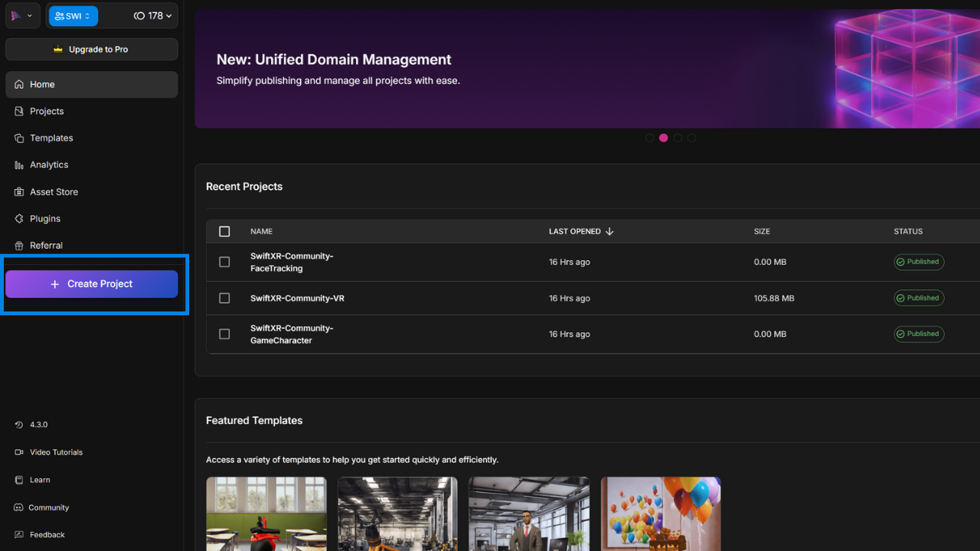Open the balloons featured template thumbnail
This screenshot has width=980, height=551.
[661, 513]
